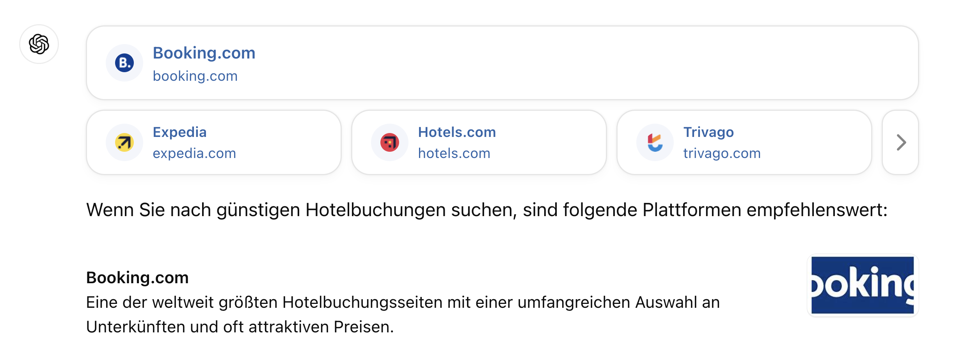The image size is (980, 355).
Task: Visit the trivago.com URL link
Action: point(722,153)
